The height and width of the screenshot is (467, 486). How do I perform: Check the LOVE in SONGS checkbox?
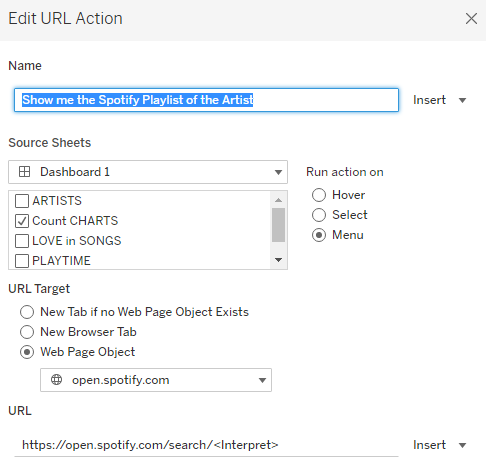22,241
